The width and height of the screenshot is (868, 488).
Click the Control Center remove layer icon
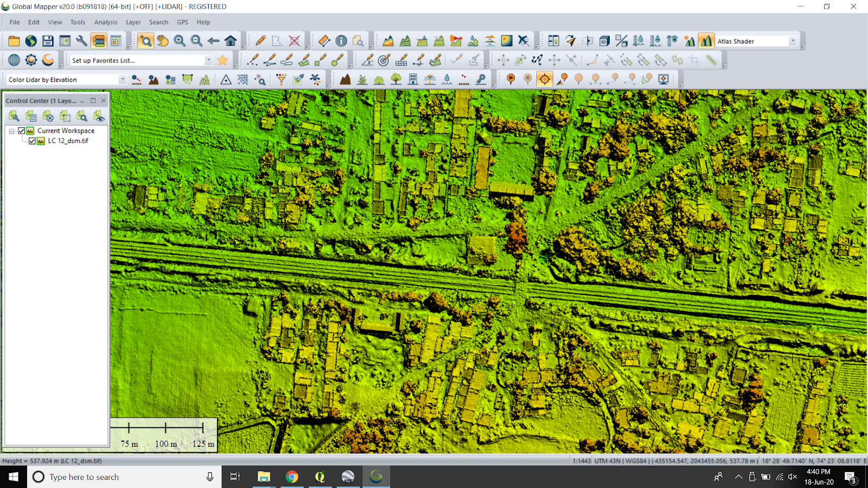48,116
